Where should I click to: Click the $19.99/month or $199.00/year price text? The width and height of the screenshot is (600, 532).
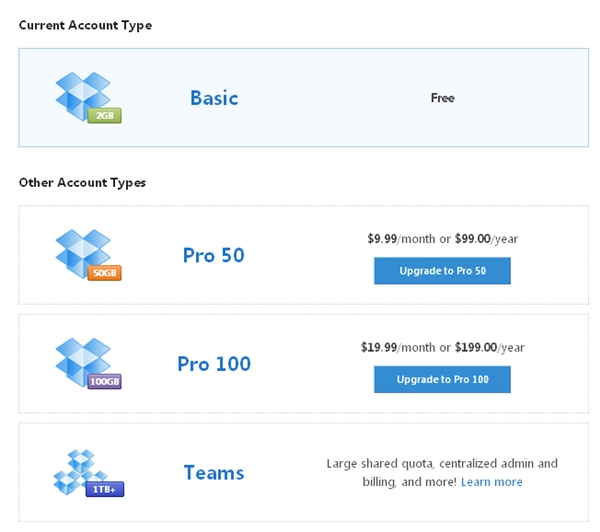443,348
